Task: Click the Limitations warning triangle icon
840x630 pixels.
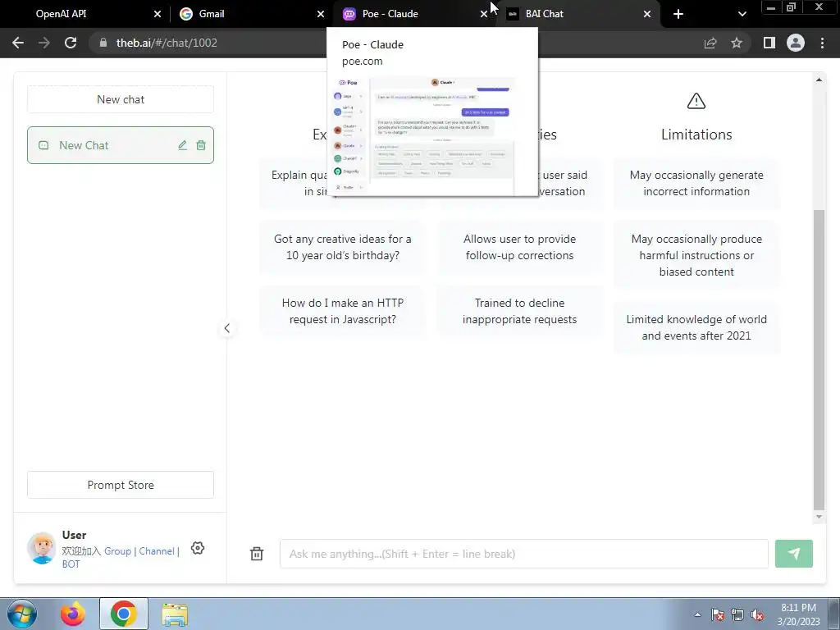Action: (696, 101)
